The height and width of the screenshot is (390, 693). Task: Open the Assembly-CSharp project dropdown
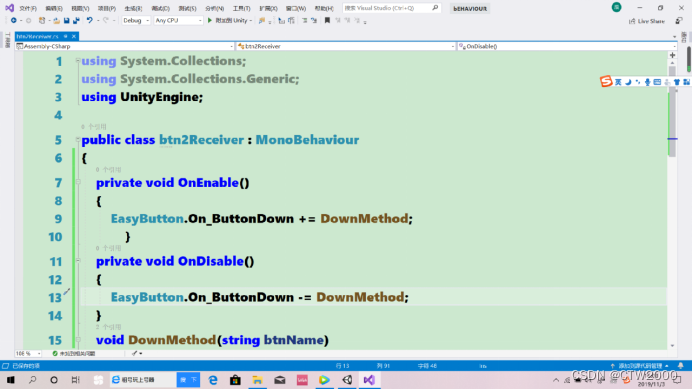(x=124, y=46)
